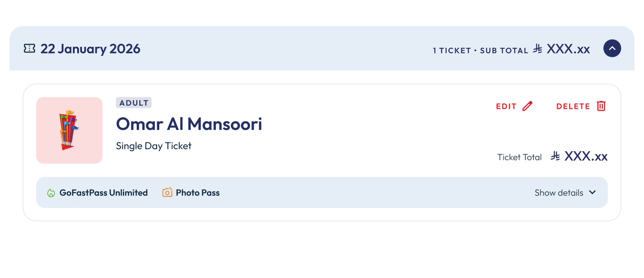Click the trash bin delete icon
This screenshot has width=644, height=278.
(601, 106)
